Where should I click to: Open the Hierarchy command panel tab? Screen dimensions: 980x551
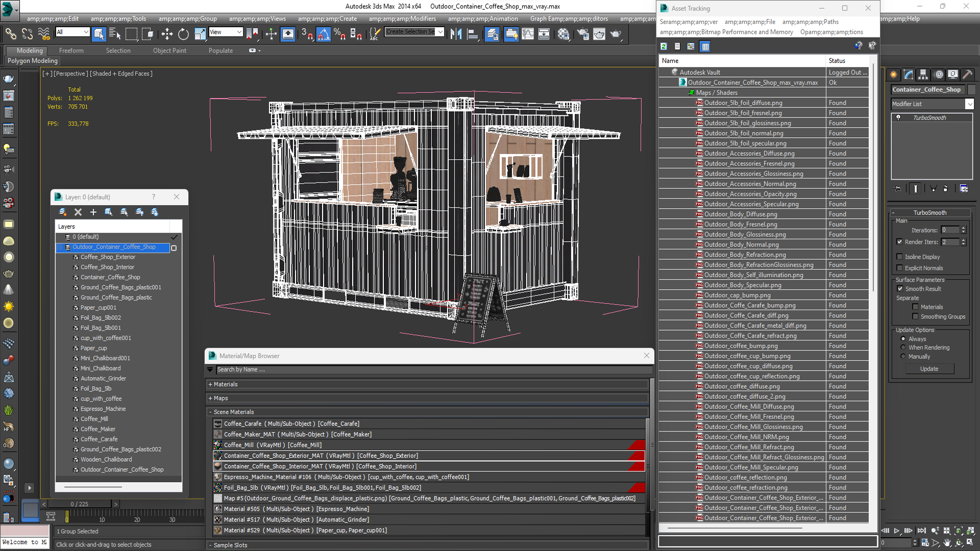coord(923,74)
